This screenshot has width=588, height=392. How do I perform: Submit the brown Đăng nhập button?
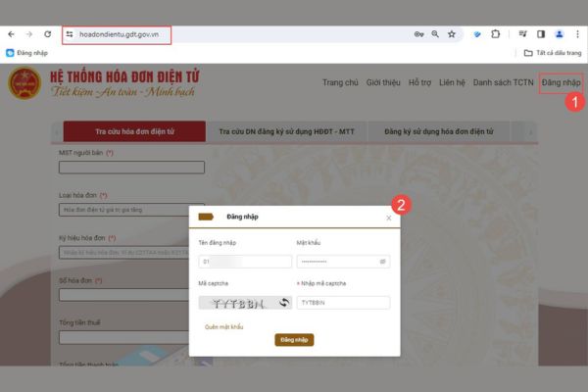(x=294, y=340)
